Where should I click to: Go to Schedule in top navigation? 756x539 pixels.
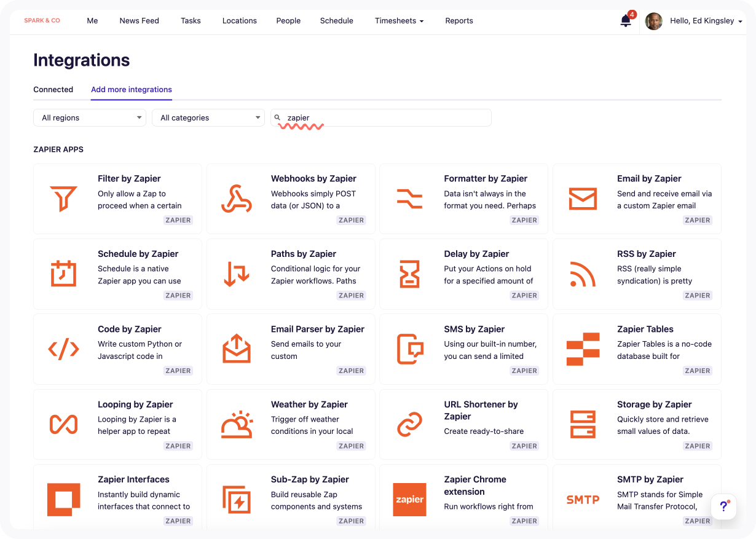pyautogui.click(x=337, y=21)
